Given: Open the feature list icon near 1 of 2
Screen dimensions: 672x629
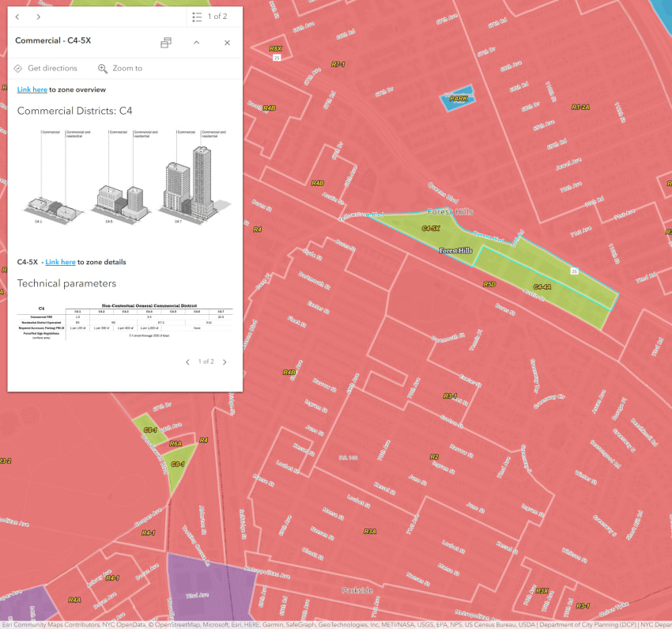Looking at the screenshot, I should tap(196, 15).
